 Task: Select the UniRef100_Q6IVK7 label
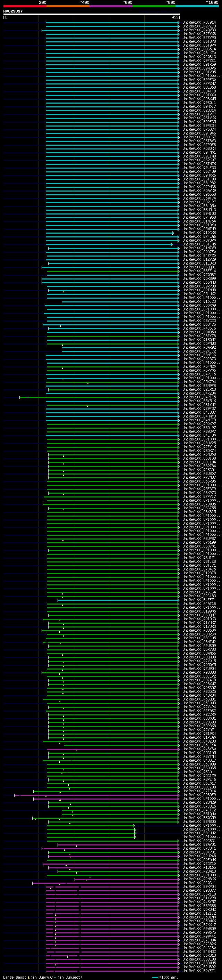coord(199,114)
